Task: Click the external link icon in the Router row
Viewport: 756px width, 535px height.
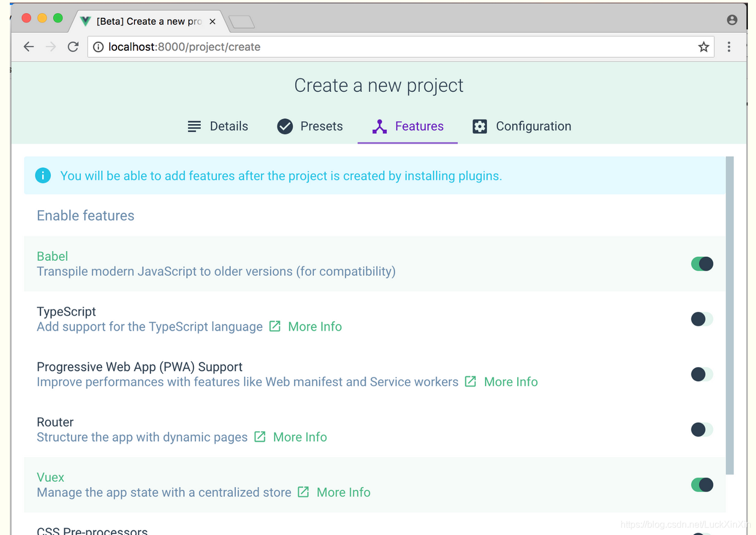Action: pyautogui.click(x=260, y=437)
